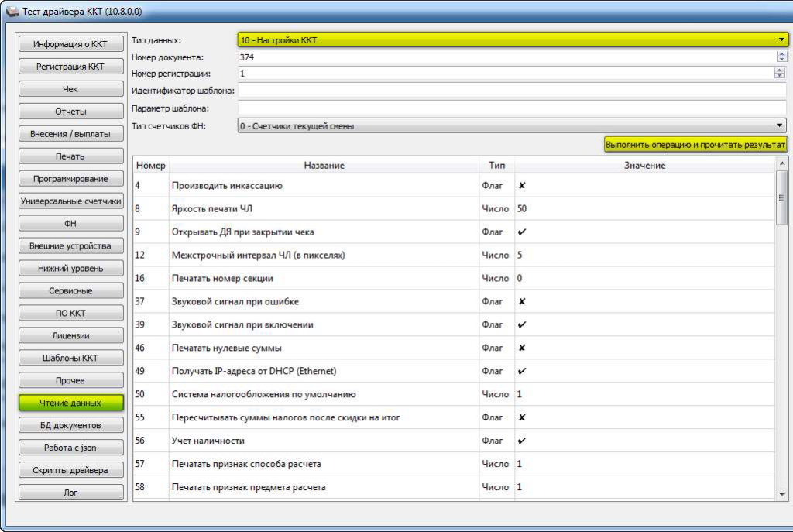Open the 'Информация о ККТ' section

(x=70, y=44)
